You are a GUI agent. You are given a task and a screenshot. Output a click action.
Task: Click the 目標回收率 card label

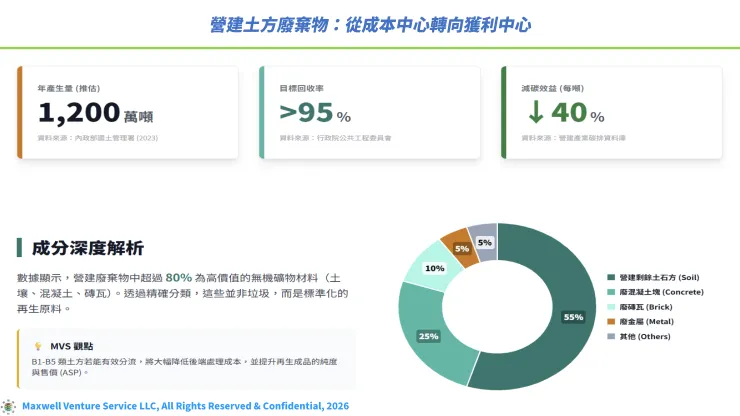(x=302, y=88)
